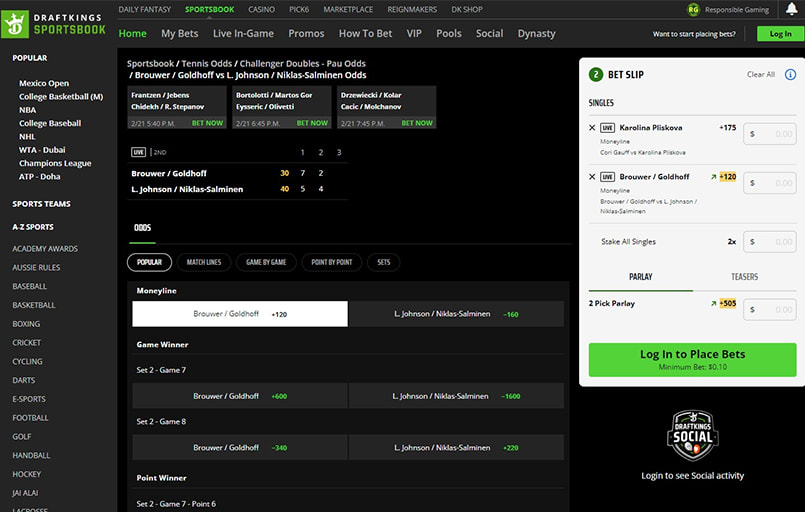Image resolution: width=805 pixels, height=512 pixels.
Task: Open the Pick6 section
Action: (299, 9)
